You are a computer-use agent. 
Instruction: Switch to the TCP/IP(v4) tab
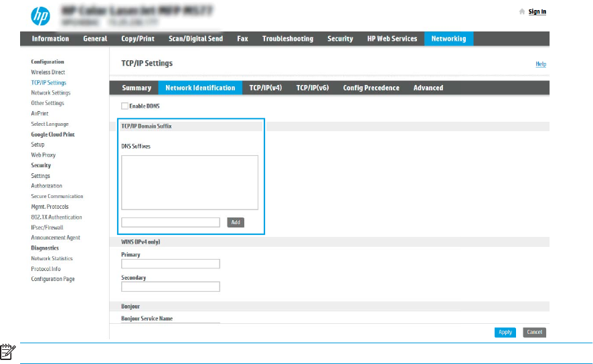pos(265,88)
